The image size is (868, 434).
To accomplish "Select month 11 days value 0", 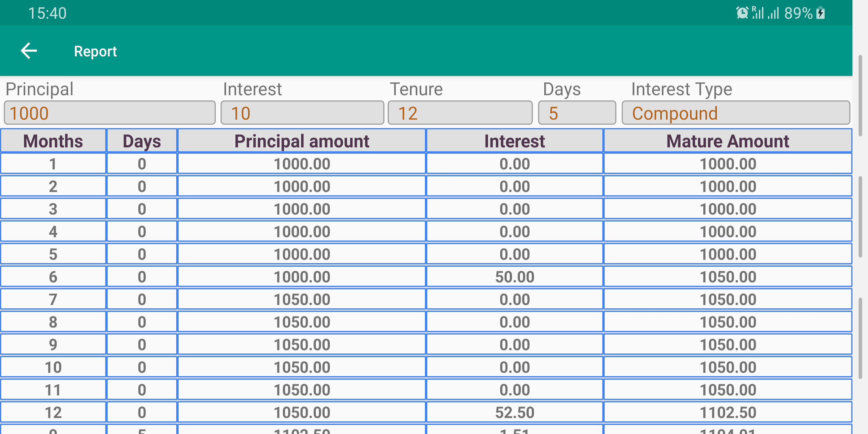I will [x=142, y=390].
